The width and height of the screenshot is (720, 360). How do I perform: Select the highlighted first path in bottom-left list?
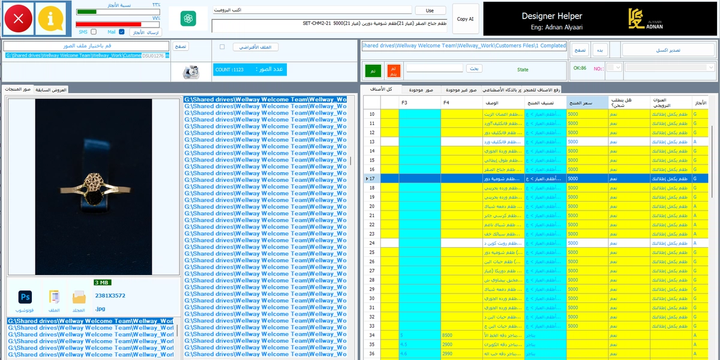point(90,321)
